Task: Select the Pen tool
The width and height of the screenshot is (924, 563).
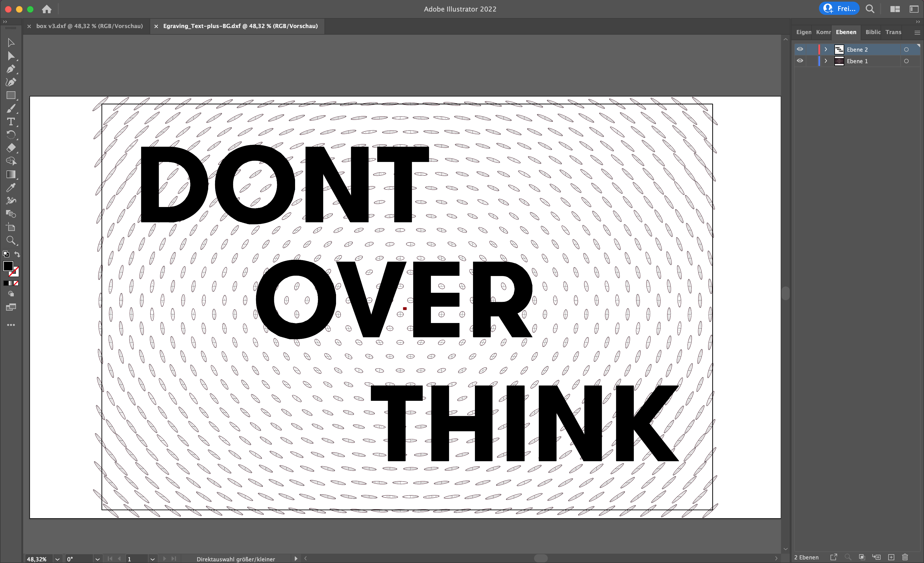Action: click(x=10, y=69)
